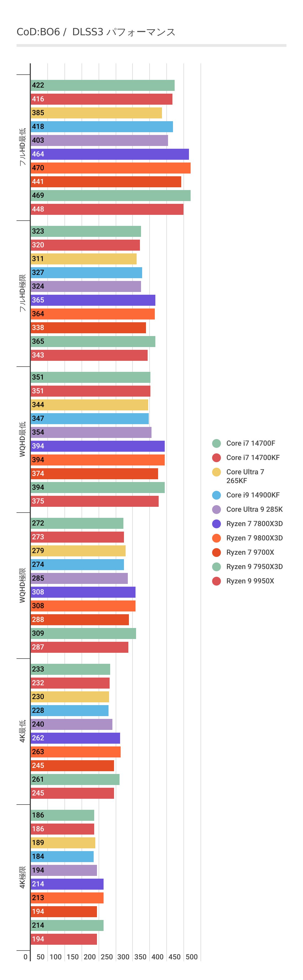303x980 pixels.
Task: Select the Ryzen 7 9700X legend label
Action: click(x=250, y=553)
